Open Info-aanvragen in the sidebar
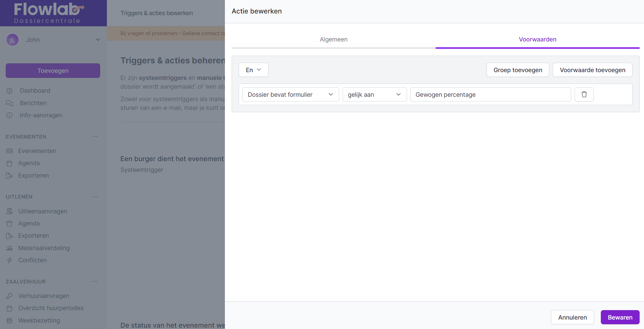Screen dimensions: 644x329 click(x=41, y=115)
